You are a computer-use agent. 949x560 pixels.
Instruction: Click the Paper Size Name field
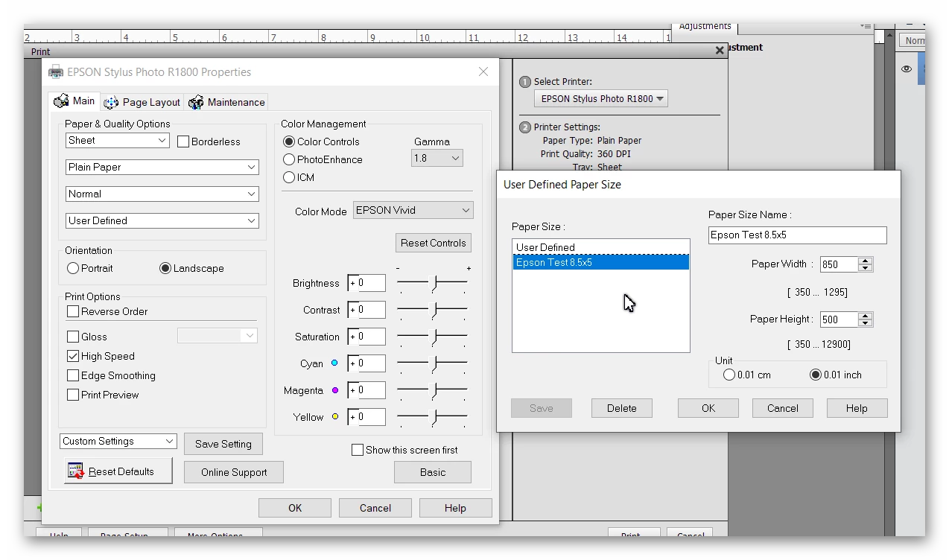click(x=798, y=235)
